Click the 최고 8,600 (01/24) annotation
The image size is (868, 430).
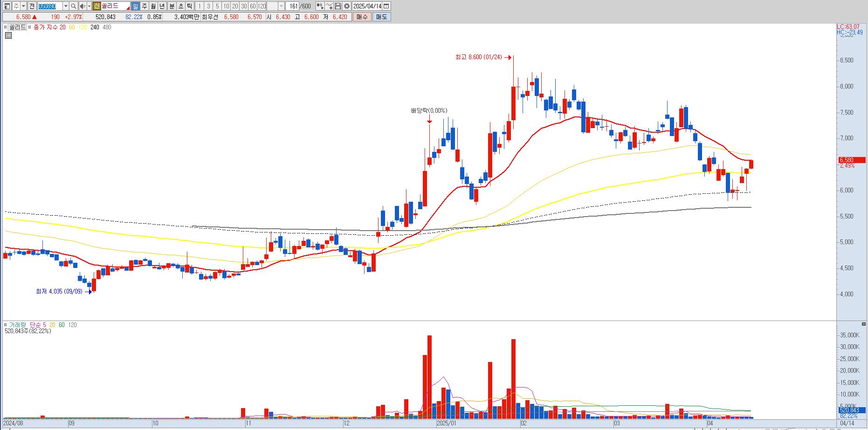(x=479, y=57)
